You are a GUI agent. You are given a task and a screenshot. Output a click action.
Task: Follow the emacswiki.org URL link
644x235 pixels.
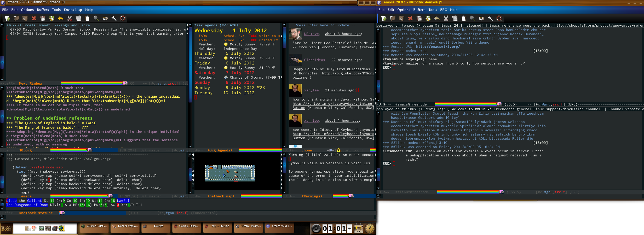pyautogui.click(x=438, y=47)
